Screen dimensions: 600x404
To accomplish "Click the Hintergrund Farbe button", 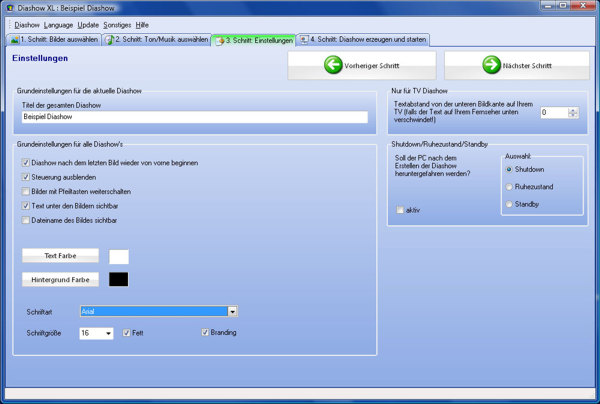I will [60, 280].
